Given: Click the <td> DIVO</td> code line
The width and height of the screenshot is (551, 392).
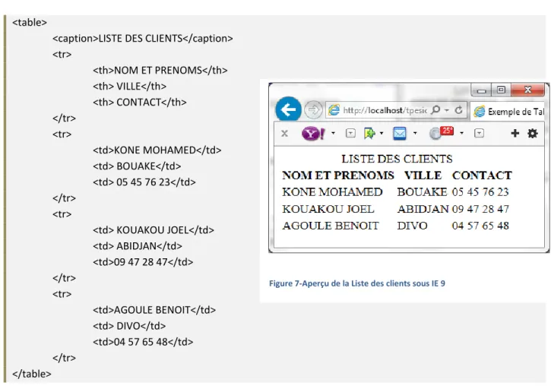Looking at the screenshot, I should tap(129, 326).
